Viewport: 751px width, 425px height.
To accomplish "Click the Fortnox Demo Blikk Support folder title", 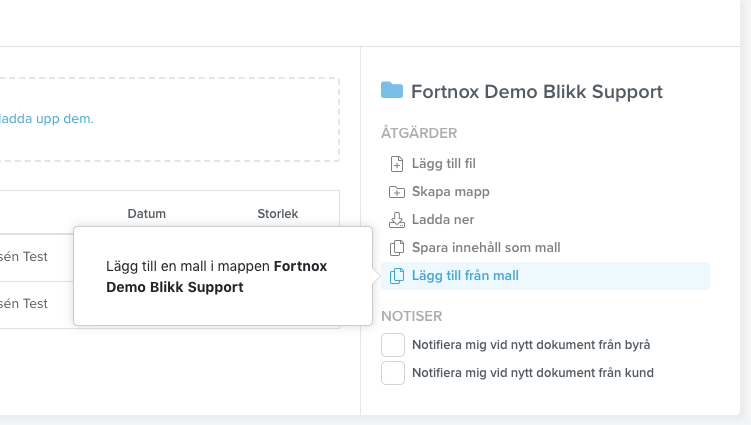I will point(537,92).
